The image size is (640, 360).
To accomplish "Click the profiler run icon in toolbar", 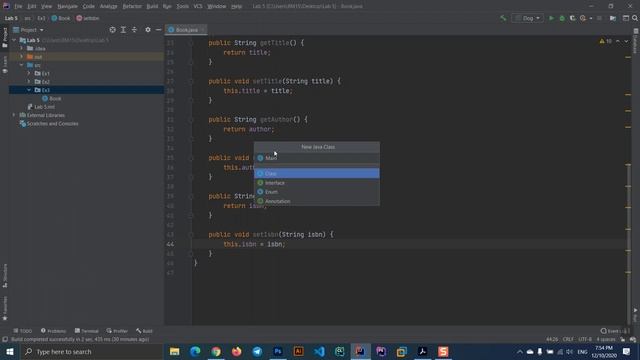I will coord(583,18).
